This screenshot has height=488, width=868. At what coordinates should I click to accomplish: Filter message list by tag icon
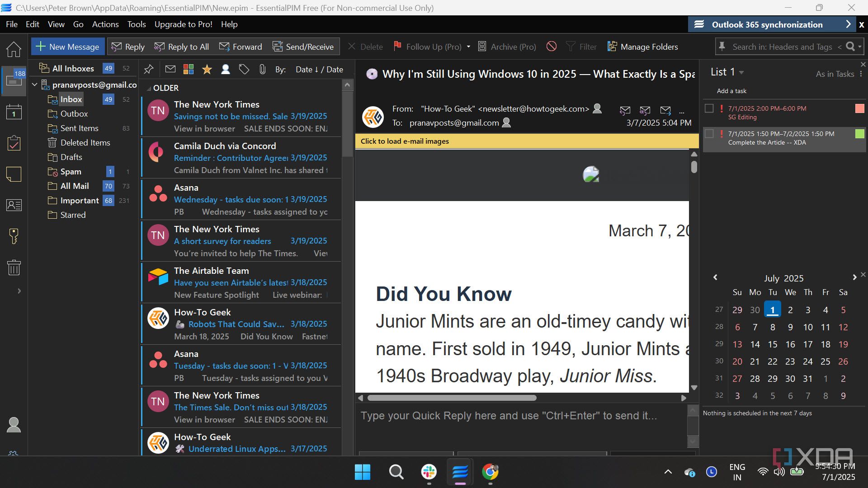click(x=244, y=69)
